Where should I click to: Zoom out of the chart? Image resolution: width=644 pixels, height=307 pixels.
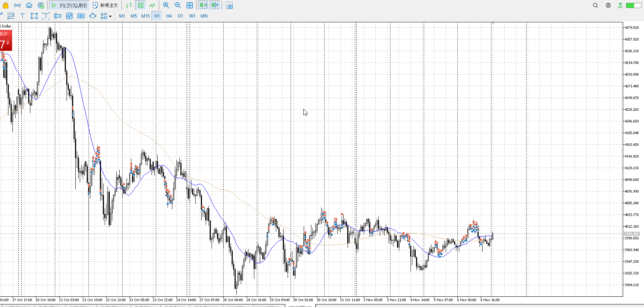point(178,5)
